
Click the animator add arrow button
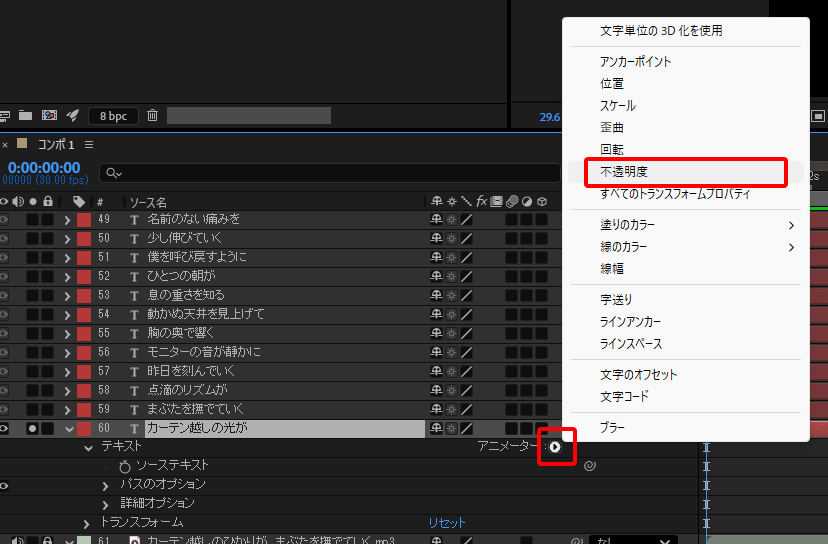click(555, 447)
